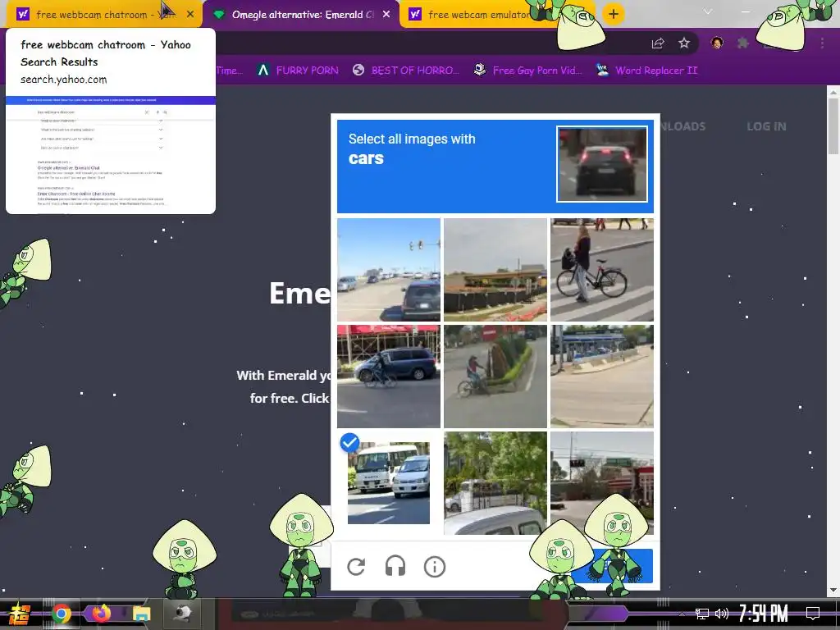
Task: Select the cyclist beside hedge tile
Action: point(495,376)
